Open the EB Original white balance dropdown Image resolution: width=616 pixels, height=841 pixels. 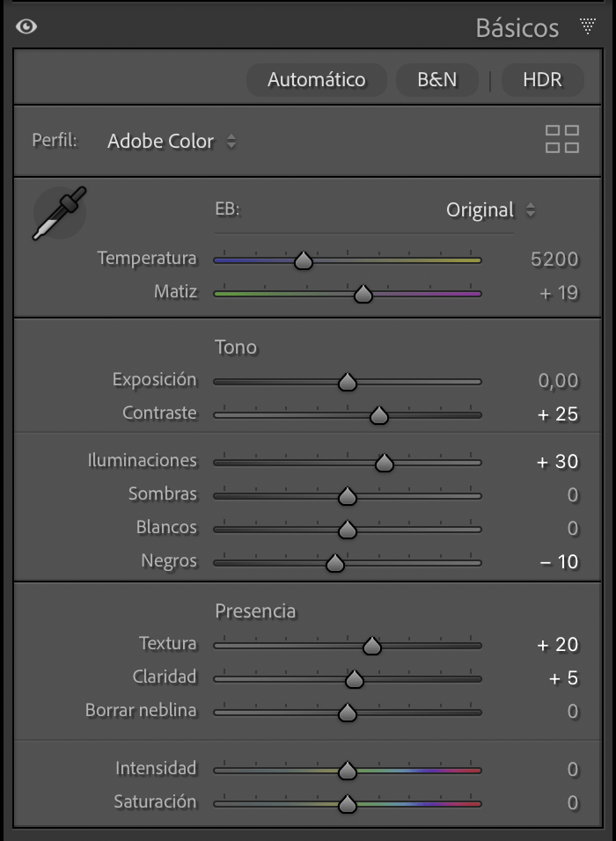pyautogui.click(x=490, y=210)
